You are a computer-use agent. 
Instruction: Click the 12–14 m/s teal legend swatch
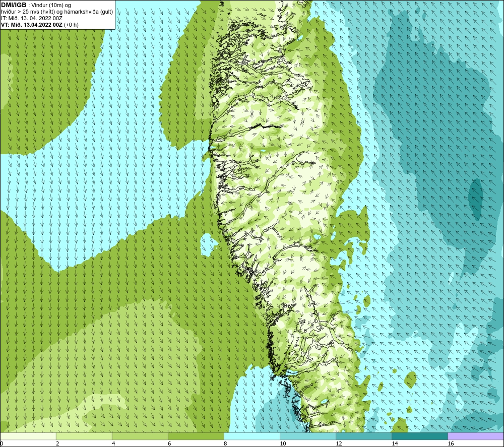pos(363,436)
